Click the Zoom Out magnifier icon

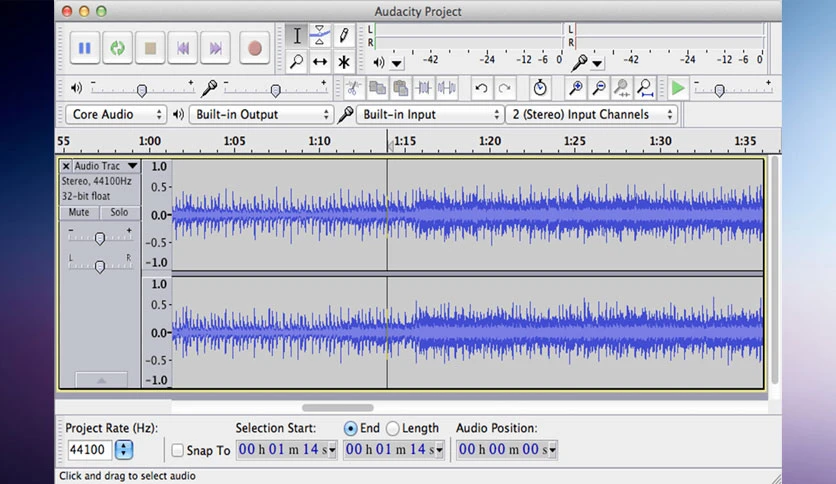click(599, 88)
